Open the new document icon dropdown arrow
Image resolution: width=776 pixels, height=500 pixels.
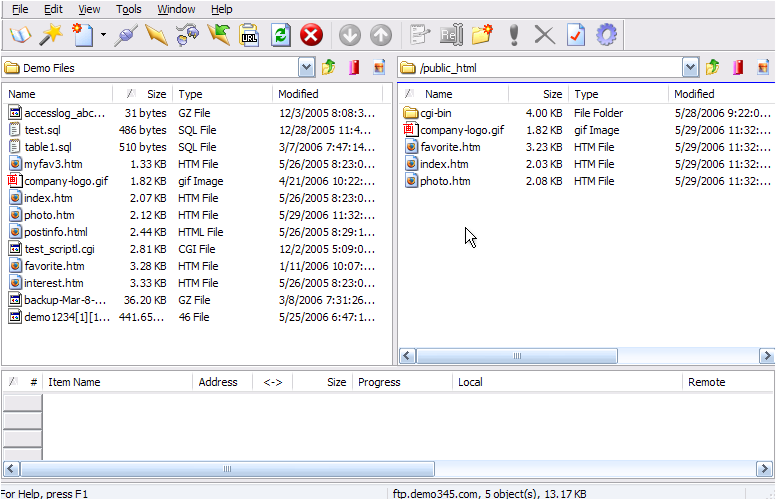click(103, 35)
